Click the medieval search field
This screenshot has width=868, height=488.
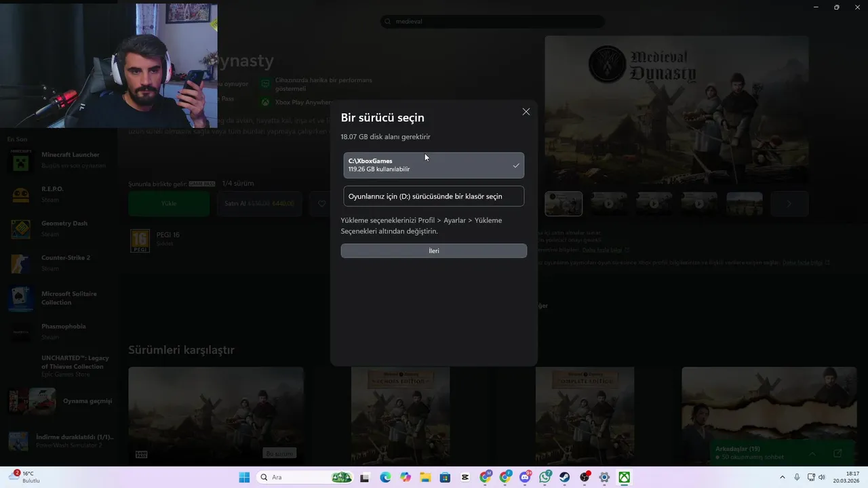tap(492, 22)
